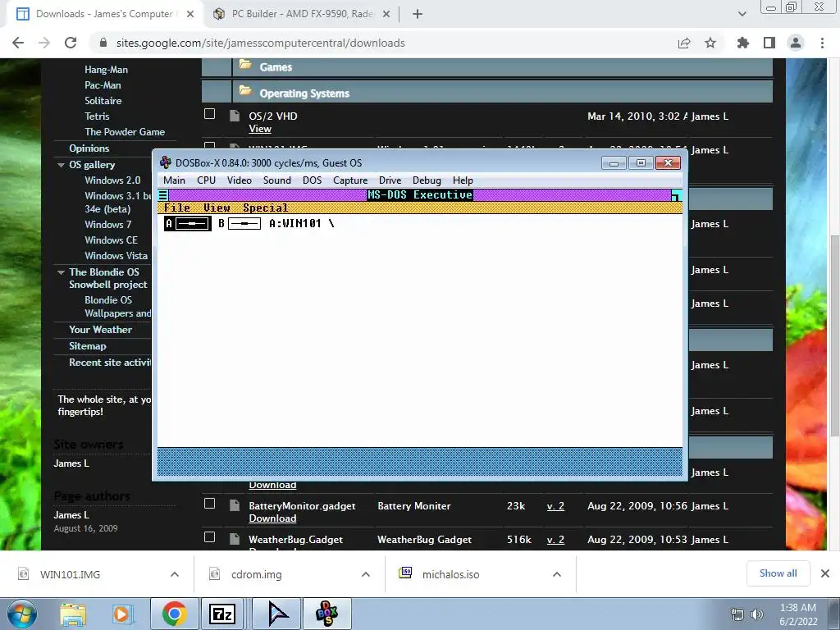
Task: Open the Sound menu in DOSBox-X
Action: [x=277, y=180]
